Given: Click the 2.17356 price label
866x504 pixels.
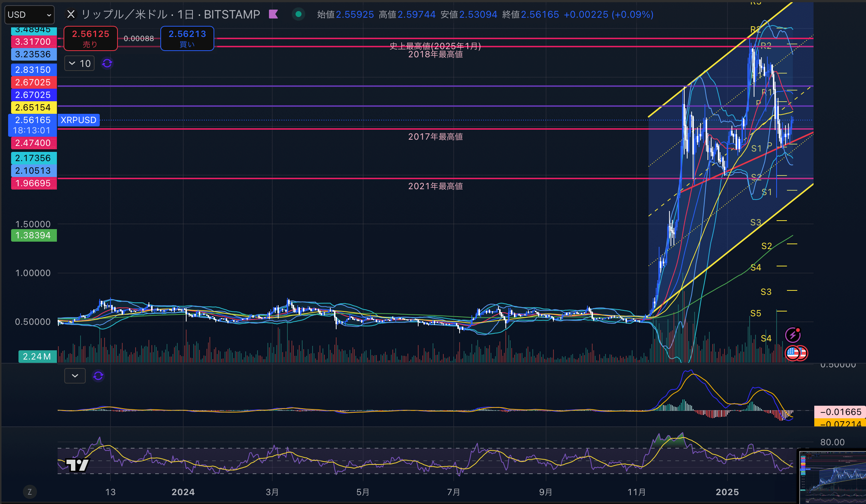Looking at the screenshot, I should [x=34, y=158].
